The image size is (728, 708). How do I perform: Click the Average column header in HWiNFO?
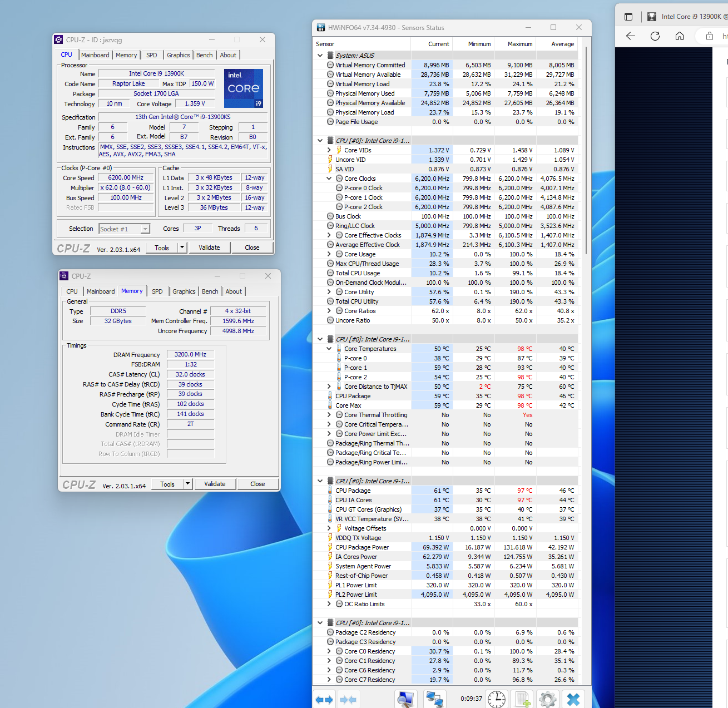[557, 44]
